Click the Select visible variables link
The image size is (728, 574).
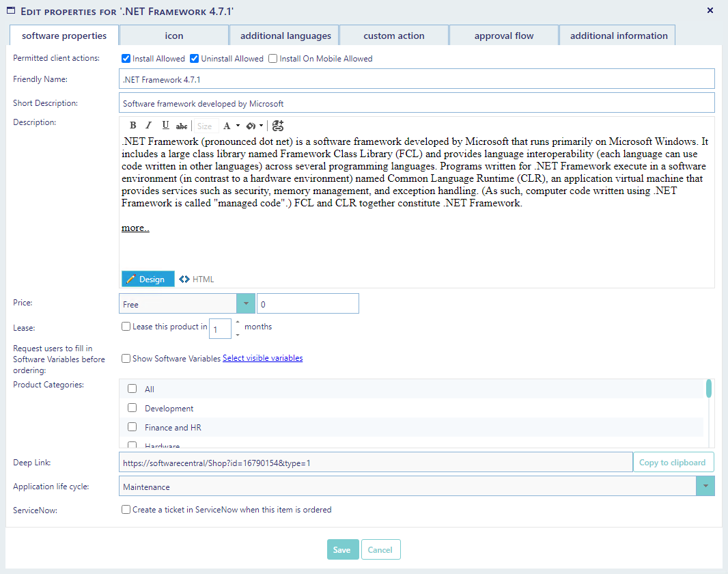tap(262, 358)
